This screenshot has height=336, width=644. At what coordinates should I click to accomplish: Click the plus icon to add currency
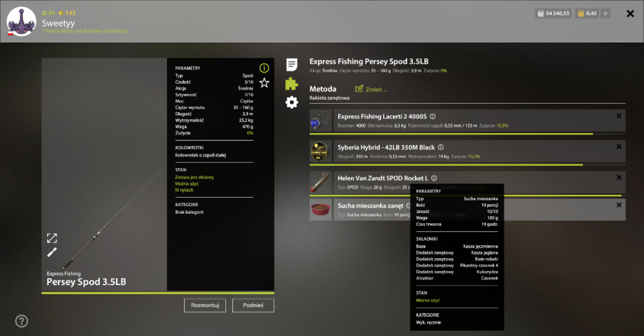605,14
